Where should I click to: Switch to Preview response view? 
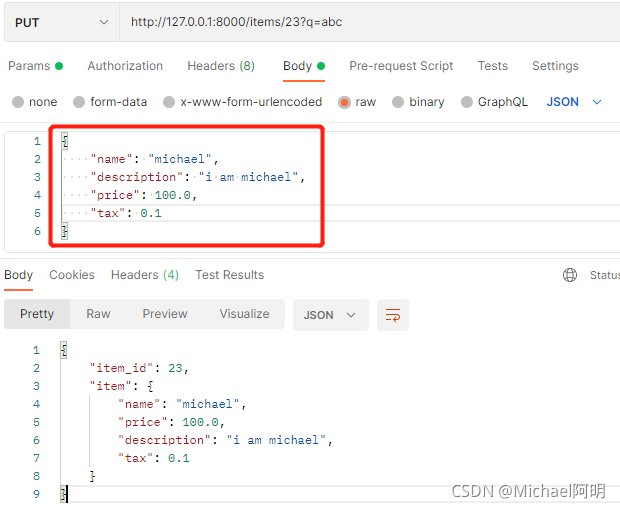click(164, 314)
